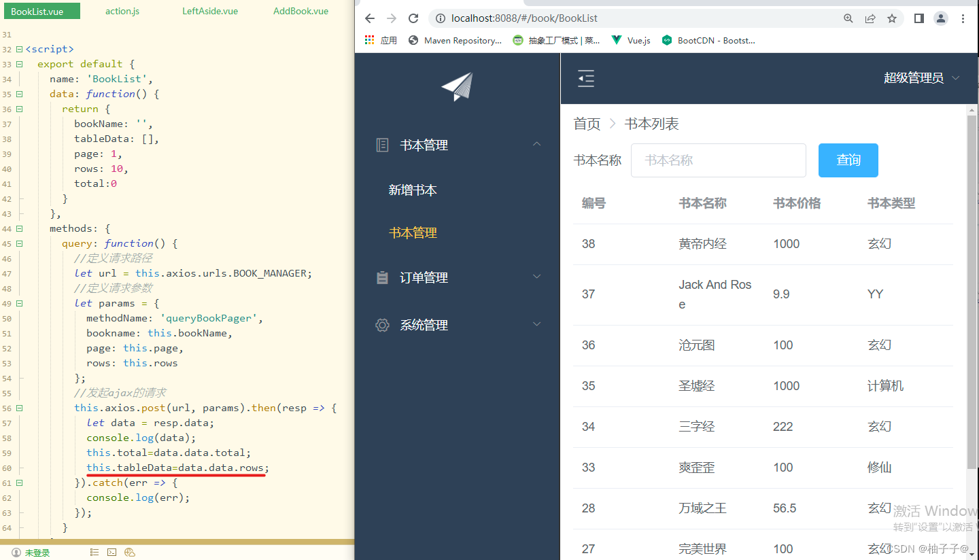
Task: Open the outline list icon in status bar
Action: tap(95, 553)
